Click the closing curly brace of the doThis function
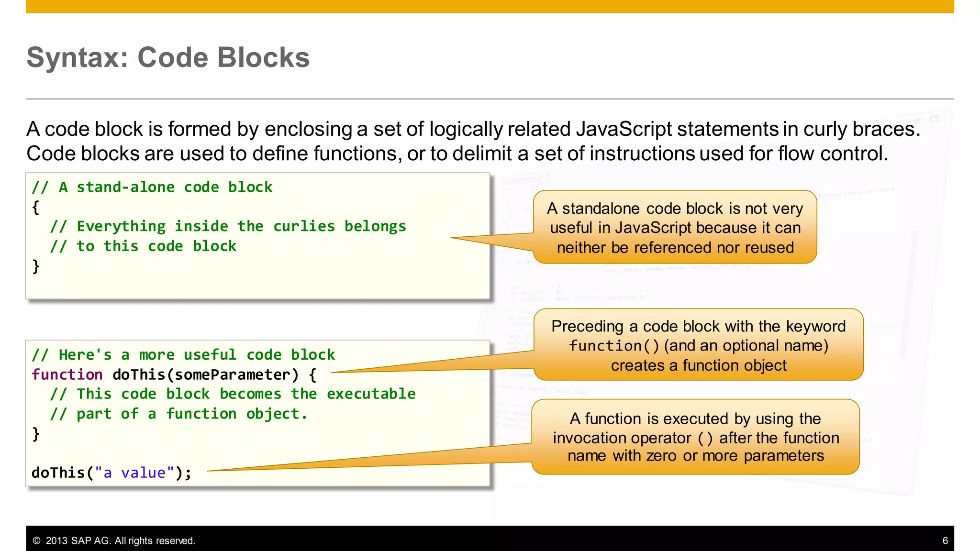This screenshot has height=551, width=980. pyautogui.click(x=35, y=434)
